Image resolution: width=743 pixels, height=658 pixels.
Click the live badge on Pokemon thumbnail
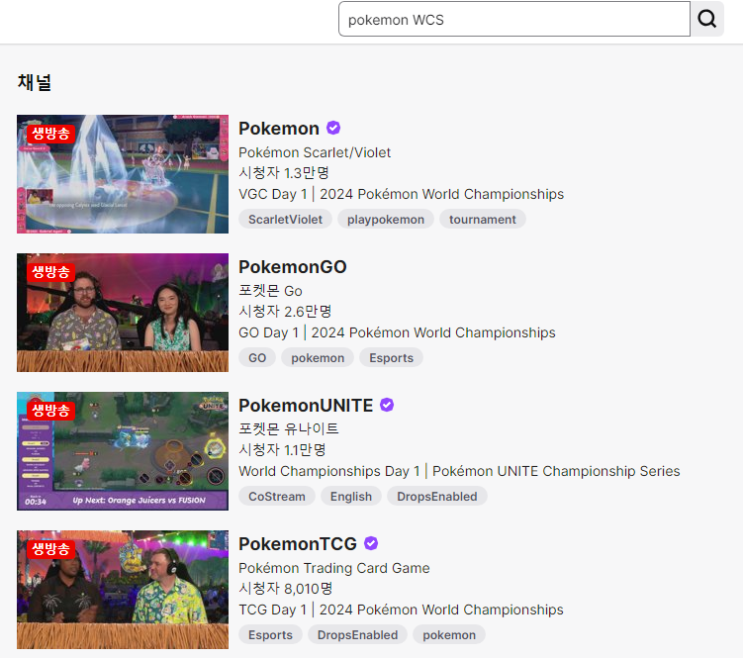(51, 134)
